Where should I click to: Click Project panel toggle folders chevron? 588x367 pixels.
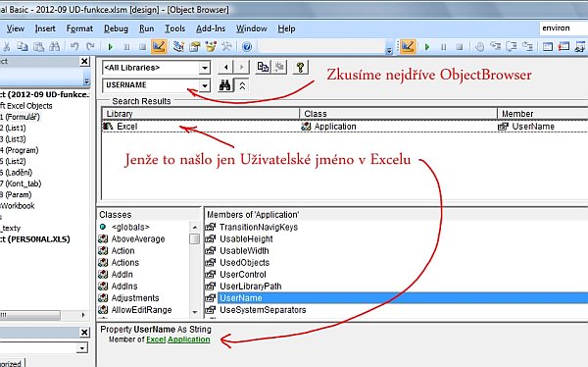86,80
